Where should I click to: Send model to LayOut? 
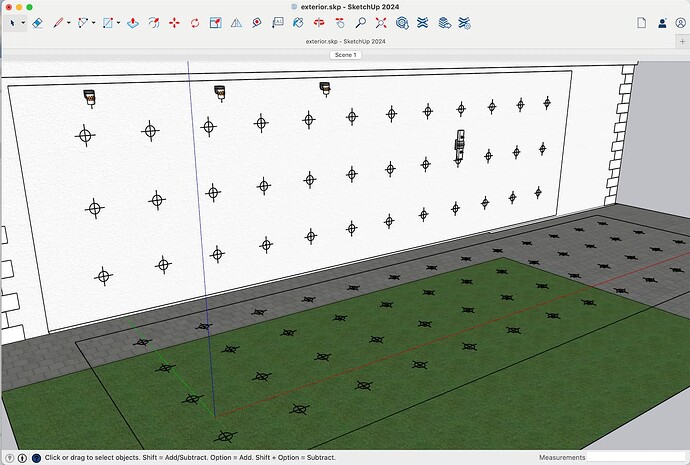click(444, 23)
